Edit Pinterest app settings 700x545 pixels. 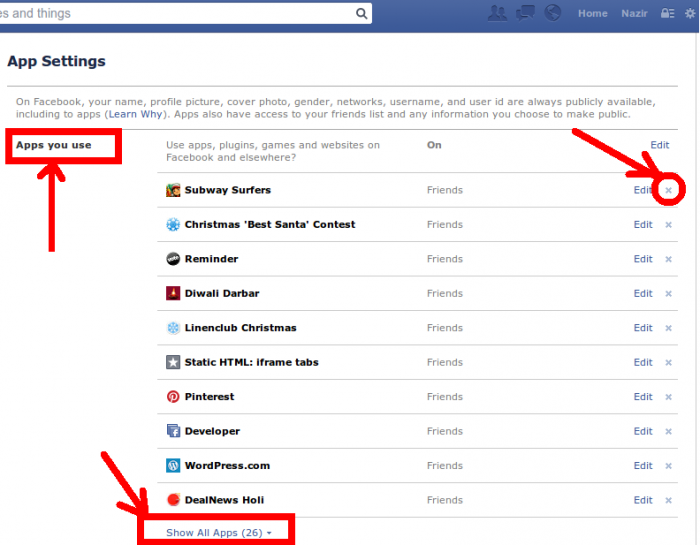(x=643, y=396)
